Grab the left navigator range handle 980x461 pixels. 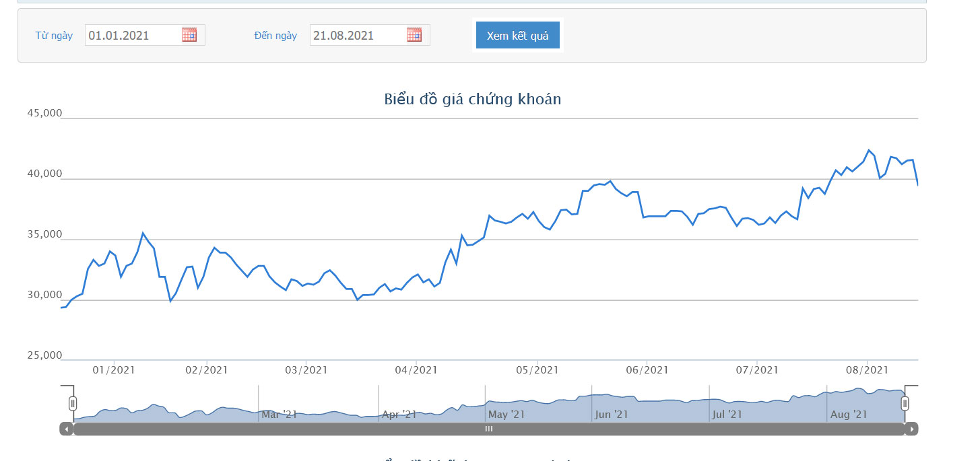73,403
